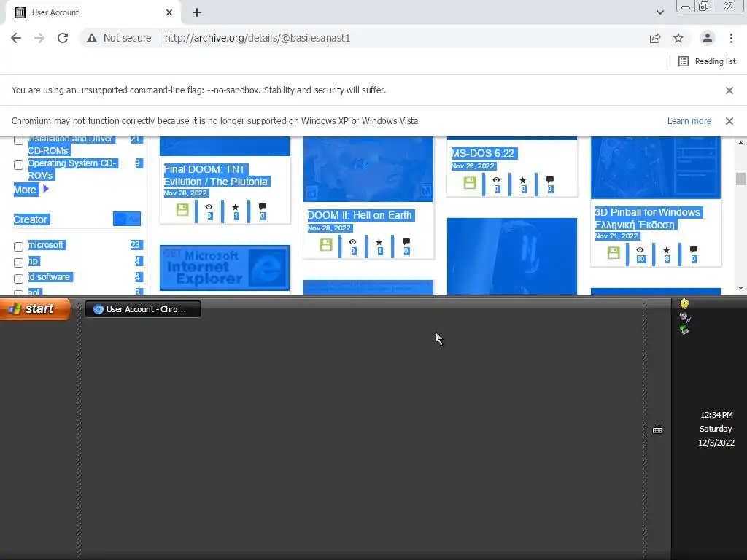Click reviews bubble on MS-DOS 6.22 card
Image resolution: width=747 pixels, height=560 pixels.
[550, 180]
